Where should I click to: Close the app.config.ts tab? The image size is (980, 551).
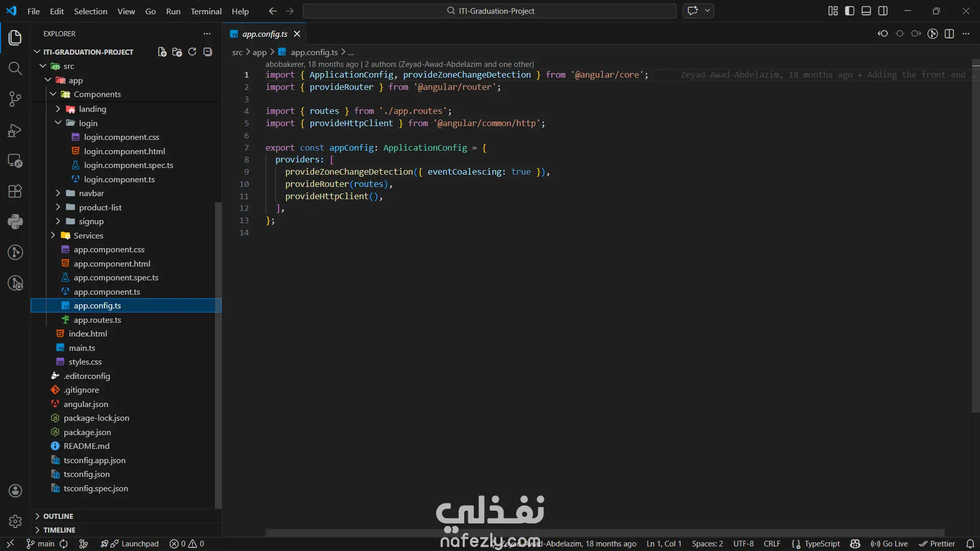click(x=297, y=34)
